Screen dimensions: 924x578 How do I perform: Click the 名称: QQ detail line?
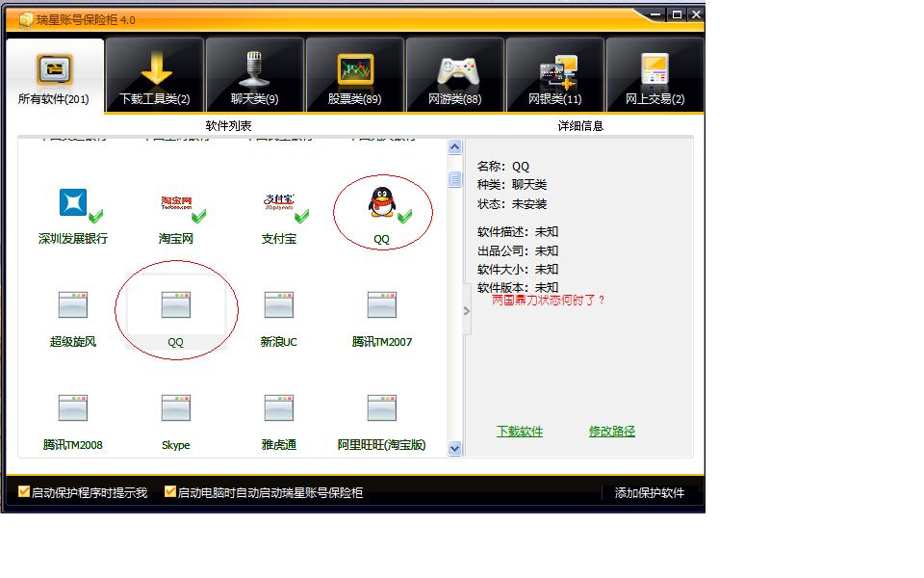pos(503,167)
